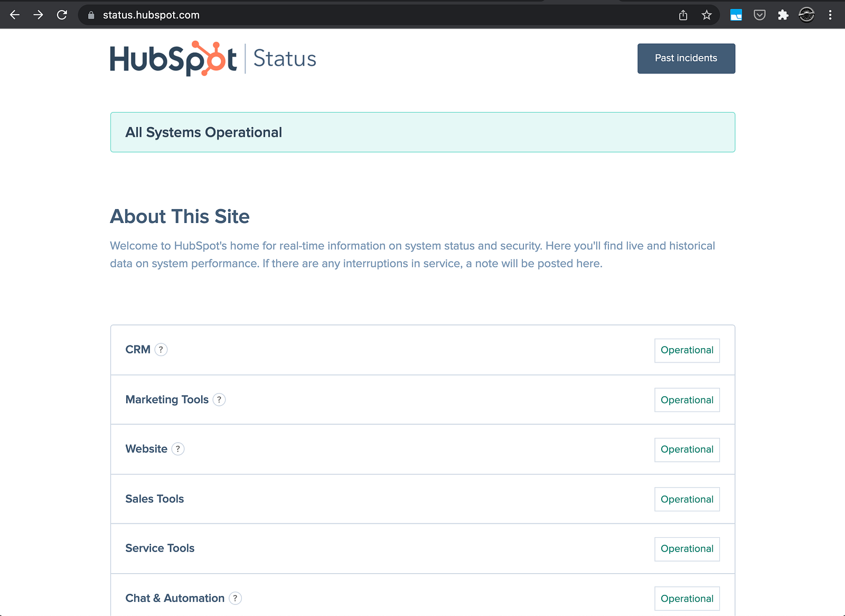This screenshot has height=616, width=845.
Task: Open the blue window extension icon
Action: (x=736, y=15)
